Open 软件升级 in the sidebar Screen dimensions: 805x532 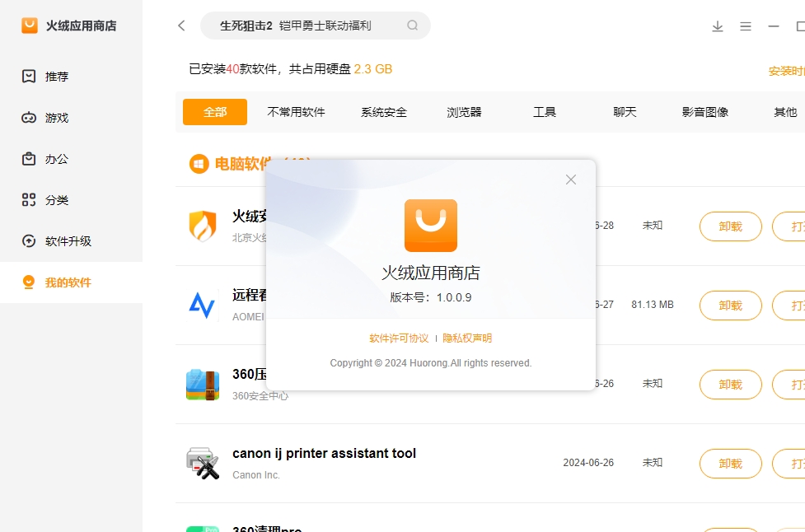(72, 241)
